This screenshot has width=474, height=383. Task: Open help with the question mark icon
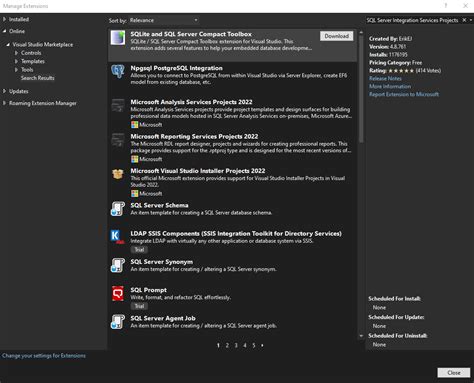pyautogui.click(x=446, y=6)
